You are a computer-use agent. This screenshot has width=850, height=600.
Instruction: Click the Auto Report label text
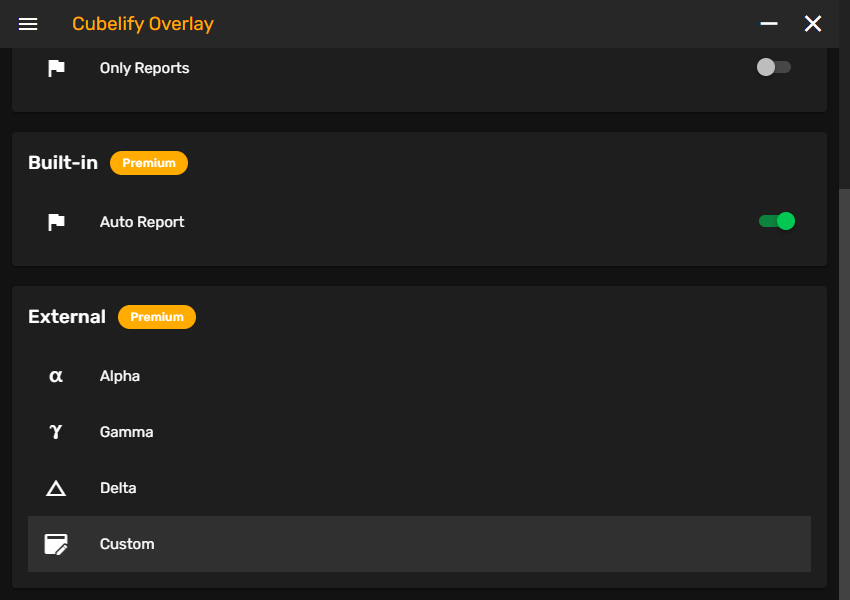click(x=142, y=222)
